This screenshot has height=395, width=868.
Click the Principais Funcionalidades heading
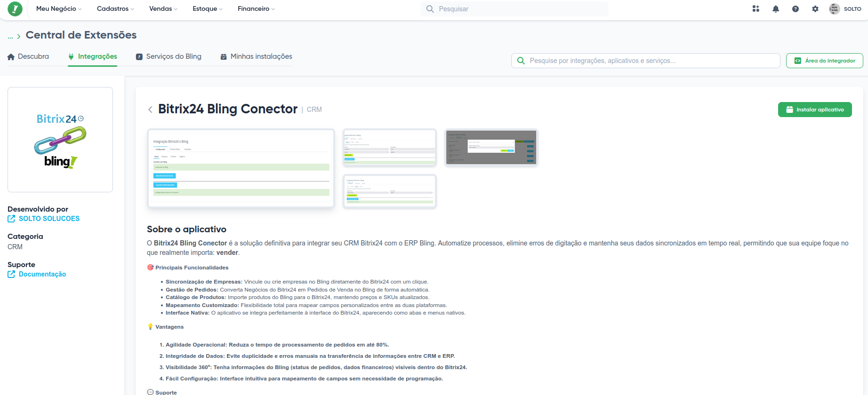tap(192, 268)
